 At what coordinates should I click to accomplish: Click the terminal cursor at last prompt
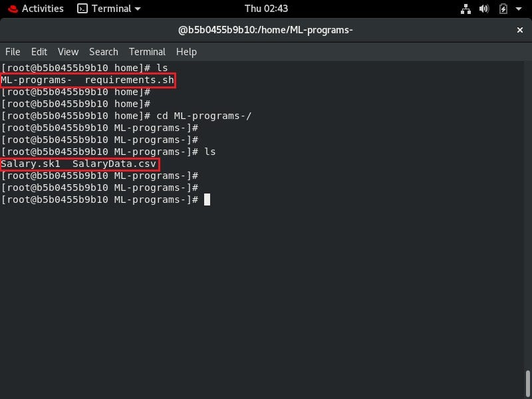point(207,199)
